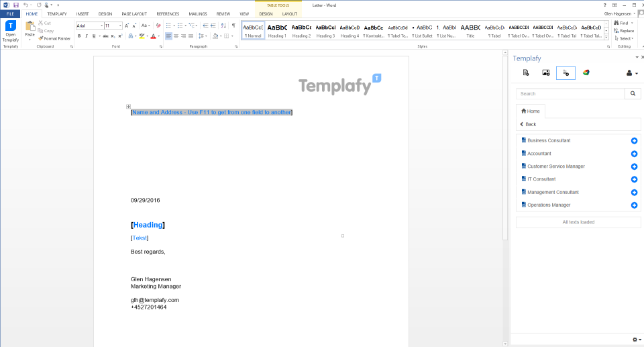Open the FILE tab
The height and width of the screenshot is (347, 644).
[x=10, y=13]
